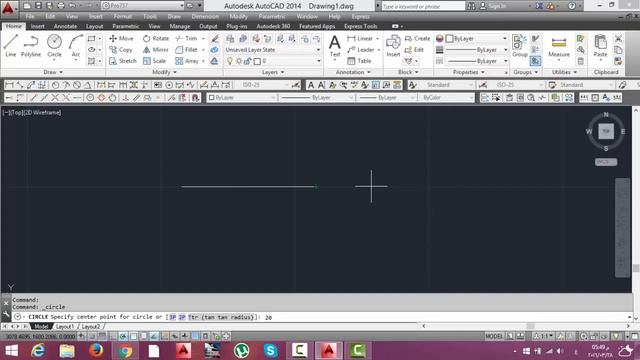Open the Express Tools ribbon tab
The image size is (640, 360).
[x=360, y=26]
